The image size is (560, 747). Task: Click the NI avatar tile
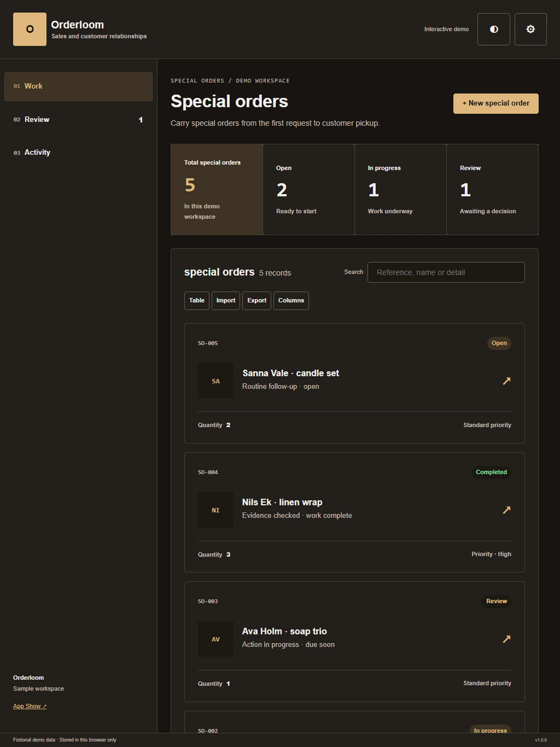point(216,510)
